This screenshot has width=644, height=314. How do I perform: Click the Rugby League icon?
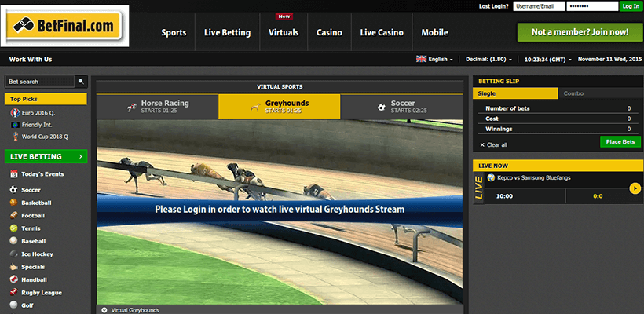point(14,293)
